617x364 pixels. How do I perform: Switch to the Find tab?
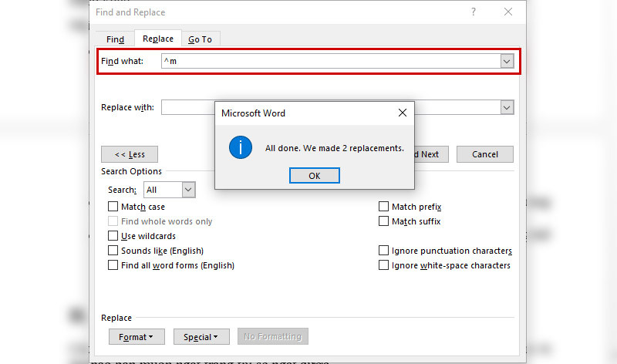[115, 39]
